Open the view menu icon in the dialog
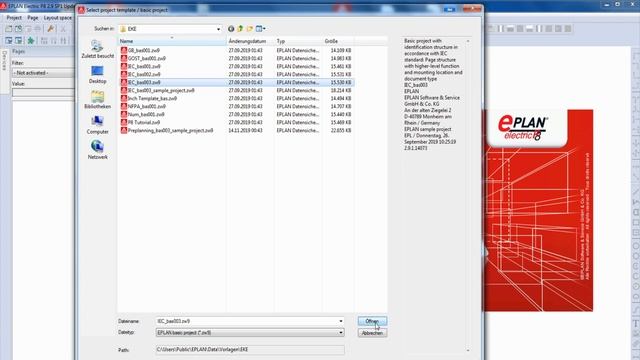 (260, 29)
